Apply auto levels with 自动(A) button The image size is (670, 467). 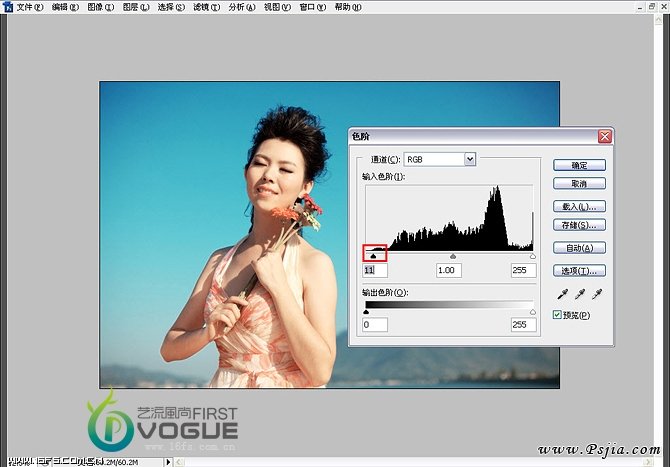coord(579,248)
